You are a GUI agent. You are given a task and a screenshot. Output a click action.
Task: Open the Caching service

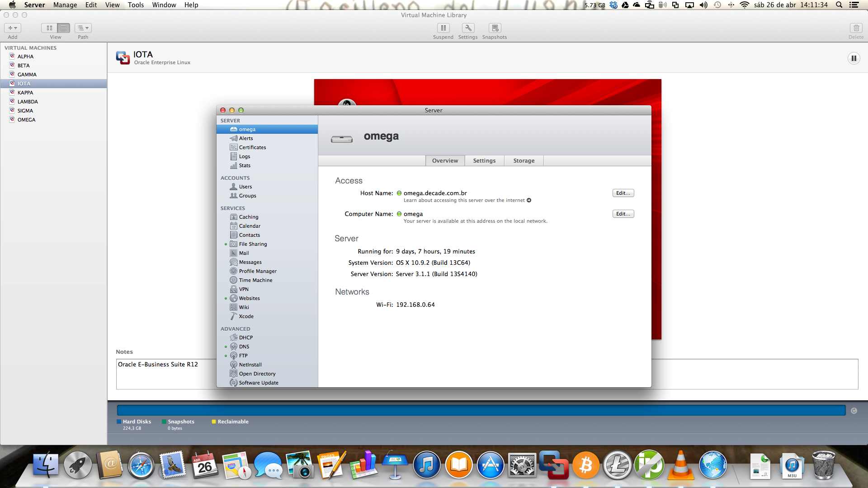pyautogui.click(x=267, y=217)
